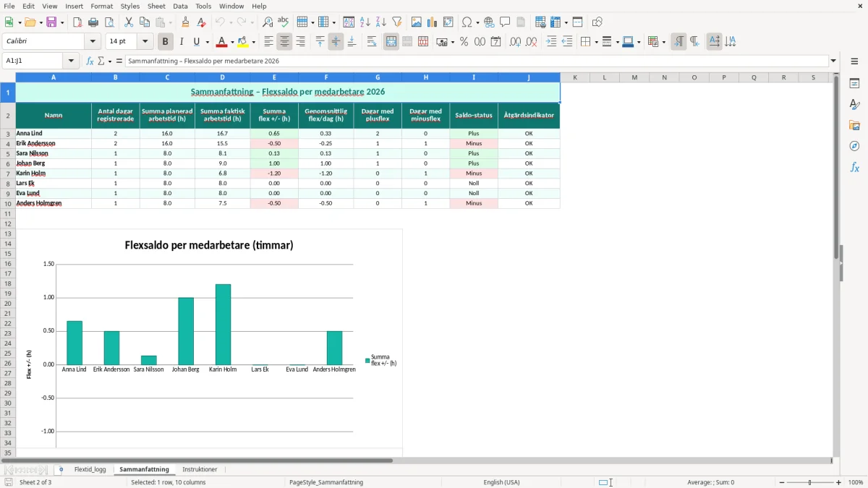This screenshot has height=488, width=868.
Task: Expand the font size dropdown
Action: pos(145,42)
